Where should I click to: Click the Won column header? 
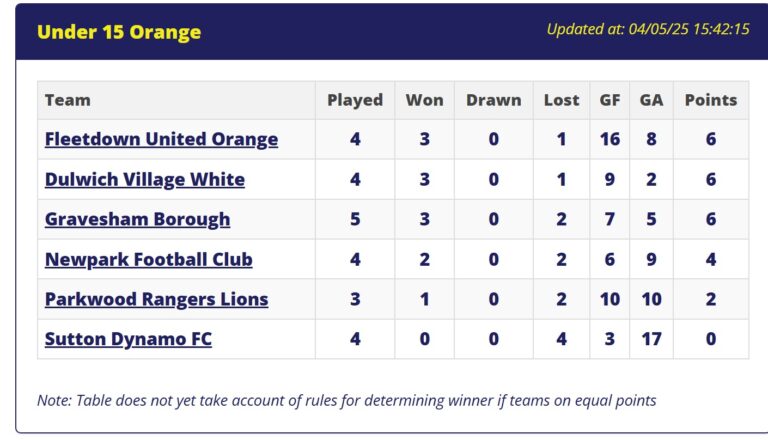pos(425,100)
